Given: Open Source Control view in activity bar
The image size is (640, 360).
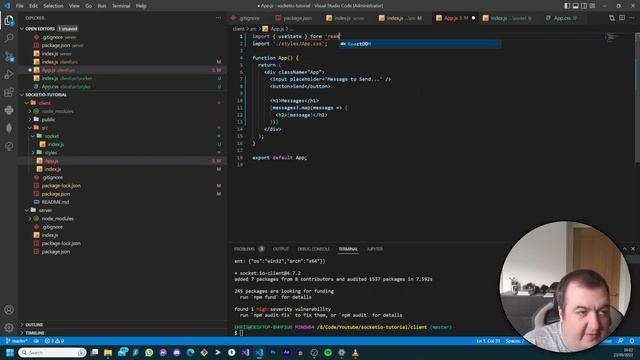Looking at the screenshot, I should tap(9, 57).
